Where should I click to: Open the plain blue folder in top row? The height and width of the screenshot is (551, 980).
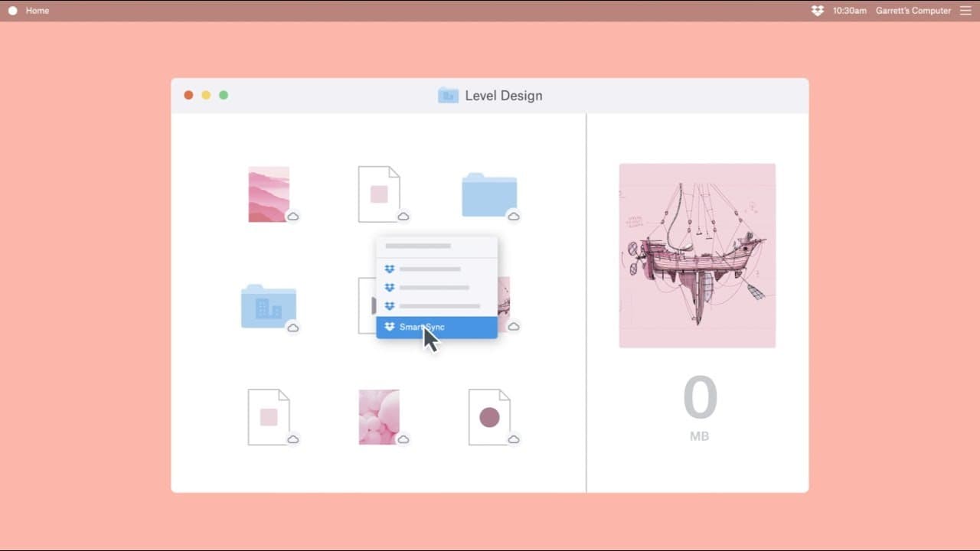[489, 195]
